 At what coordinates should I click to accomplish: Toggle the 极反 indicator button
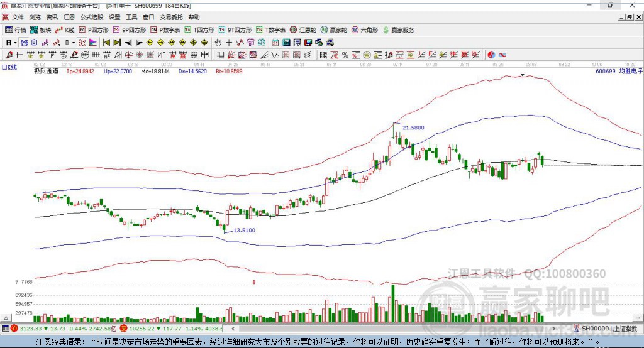[x=82, y=43]
